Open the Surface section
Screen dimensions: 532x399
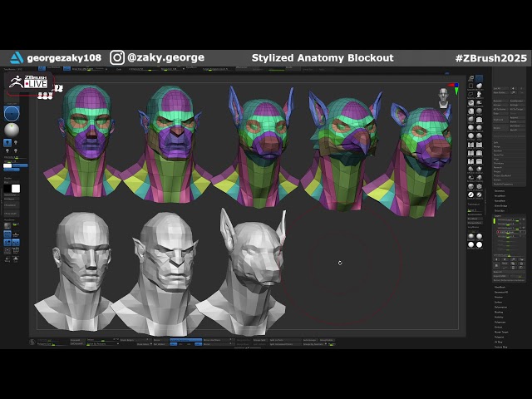499,302
